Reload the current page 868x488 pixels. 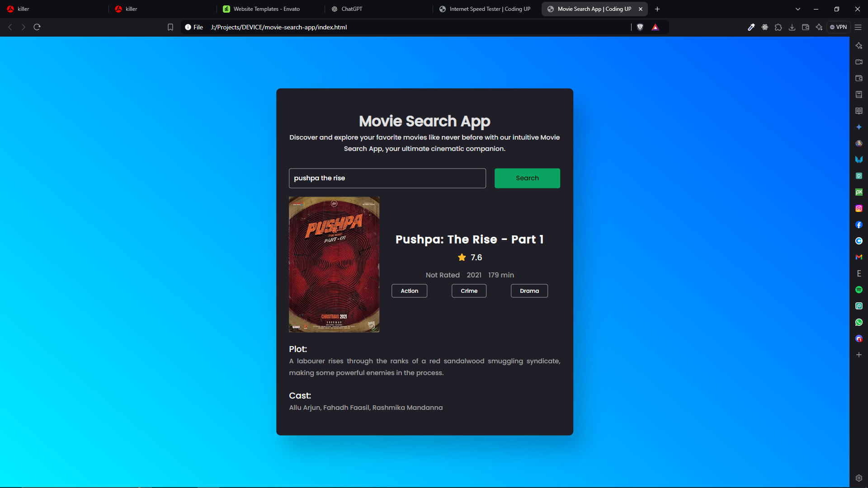click(x=37, y=27)
